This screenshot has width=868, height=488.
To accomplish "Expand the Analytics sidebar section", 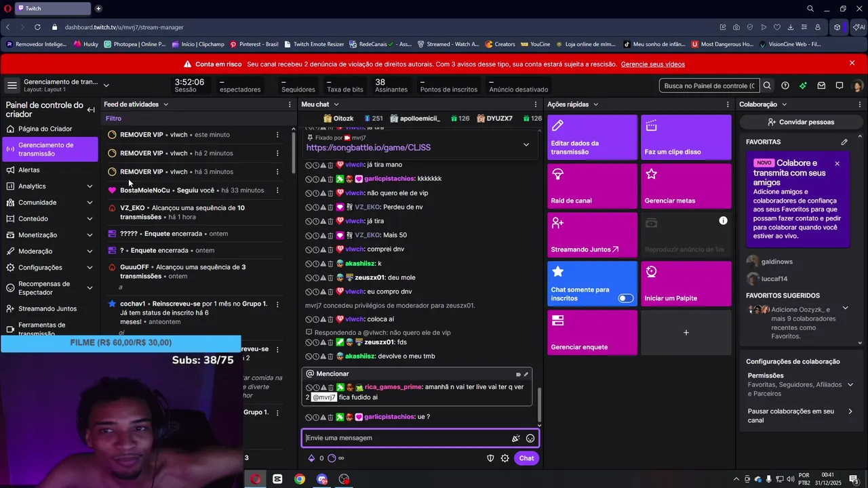I will pos(90,186).
